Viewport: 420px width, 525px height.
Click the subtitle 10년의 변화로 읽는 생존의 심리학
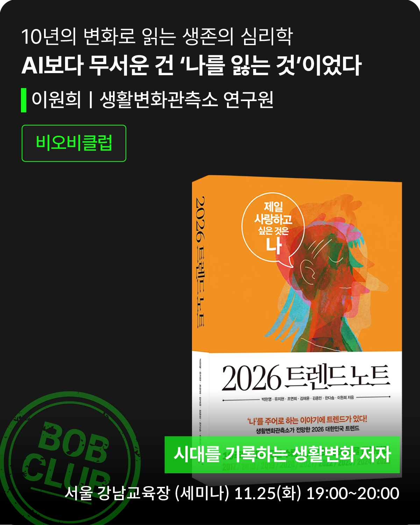click(x=157, y=36)
